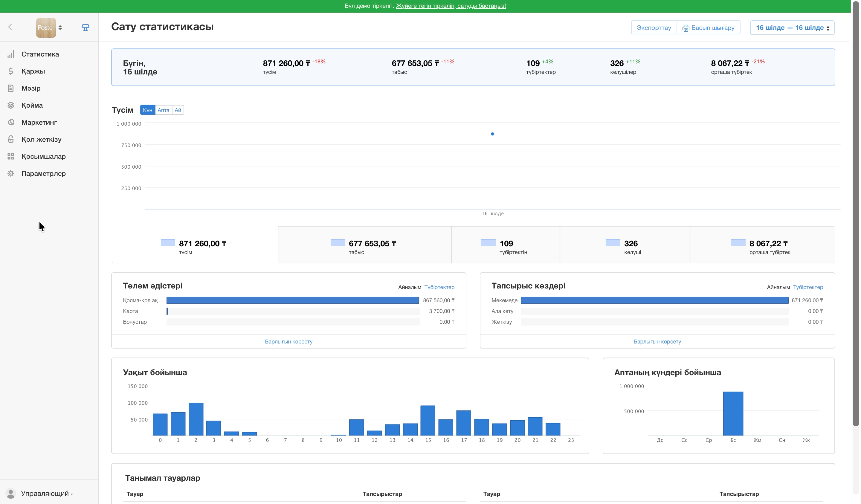Open Маркетинг via its pie-chart icon
This screenshot has height=504, width=861.
[11, 122]
